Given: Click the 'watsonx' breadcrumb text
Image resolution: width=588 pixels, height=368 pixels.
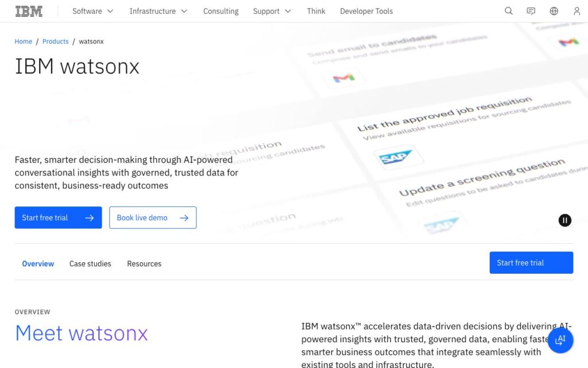Looking at the screenshot, I should 91,41.
